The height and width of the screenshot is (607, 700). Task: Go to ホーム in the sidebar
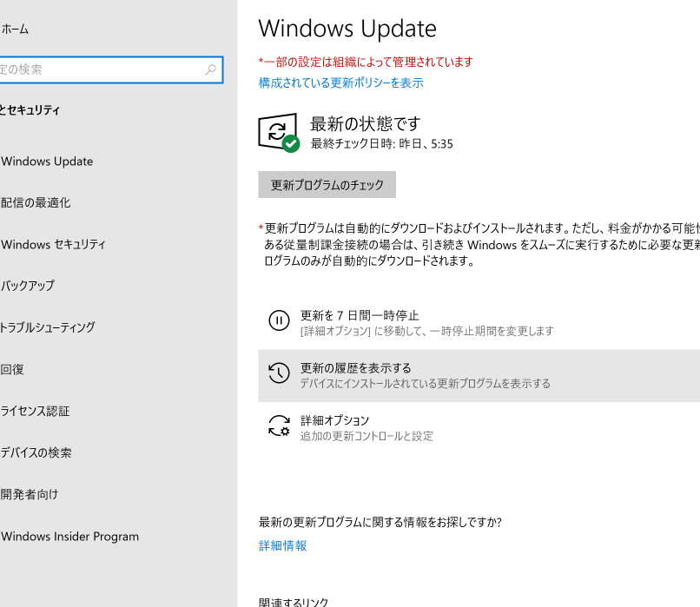16,30
